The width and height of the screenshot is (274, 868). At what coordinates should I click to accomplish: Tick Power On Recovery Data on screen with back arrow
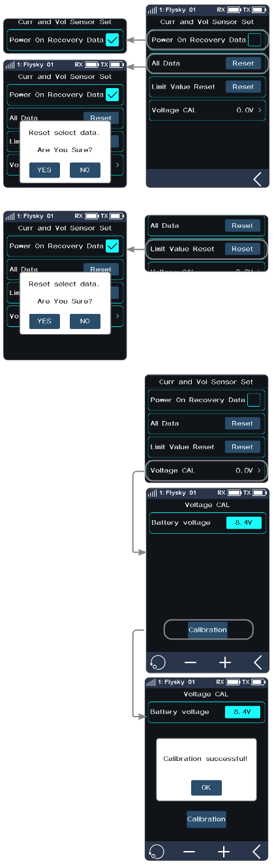255,40
